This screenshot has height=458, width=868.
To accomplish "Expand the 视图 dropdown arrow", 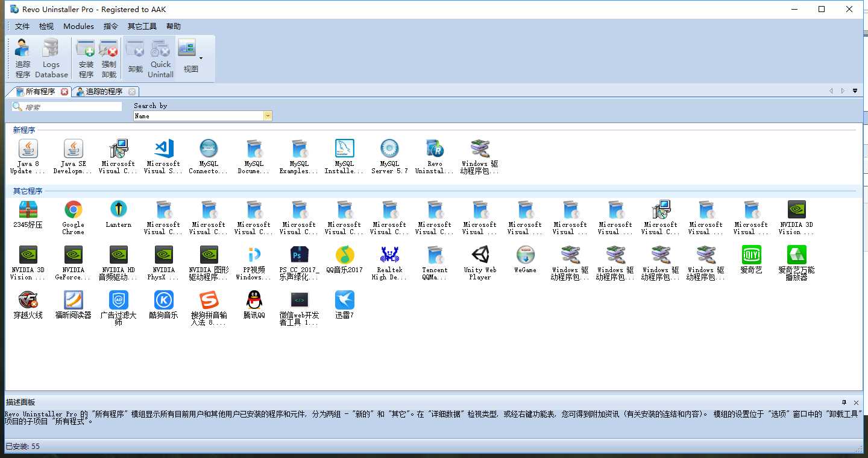I will [x=201, y=59].
